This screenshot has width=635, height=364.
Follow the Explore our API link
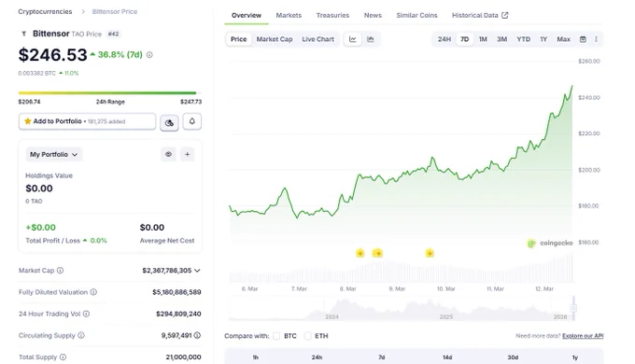click(583, 336)
